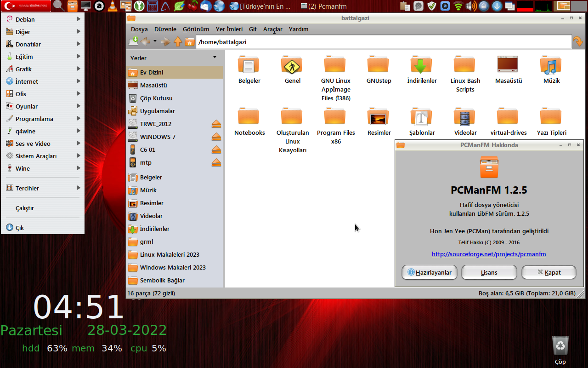Open the Görünüm menu
This screenshot has height=368, width=588.
point(196,29)
